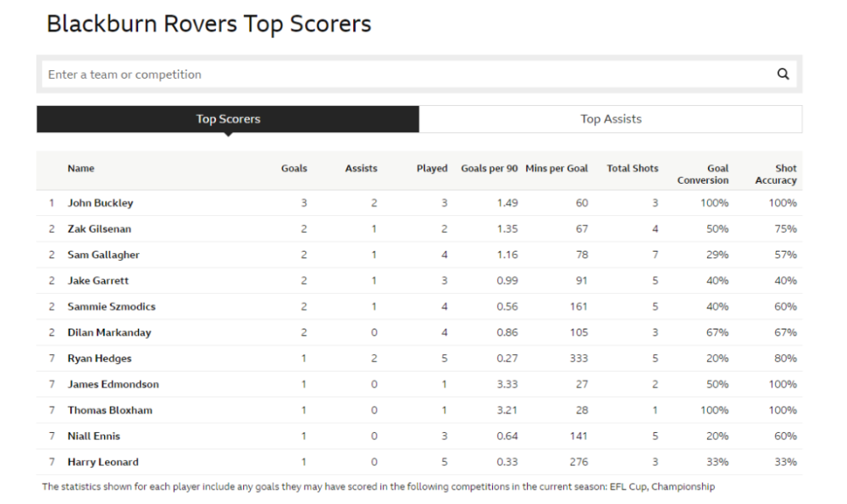The height and width of the screenshot is (504, 847).
Task: Choose Thomas Bloxham's name
Action: (109, 410)
